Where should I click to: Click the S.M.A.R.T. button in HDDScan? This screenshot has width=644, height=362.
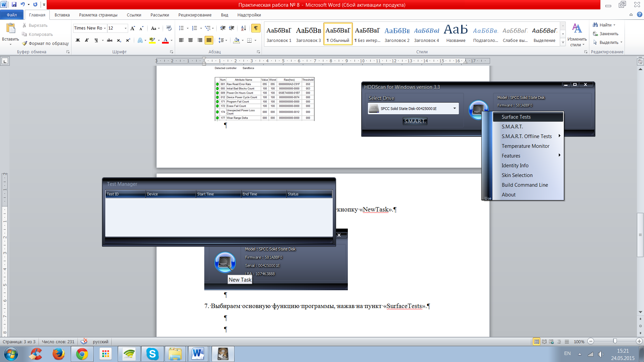(x=415, y=121)
